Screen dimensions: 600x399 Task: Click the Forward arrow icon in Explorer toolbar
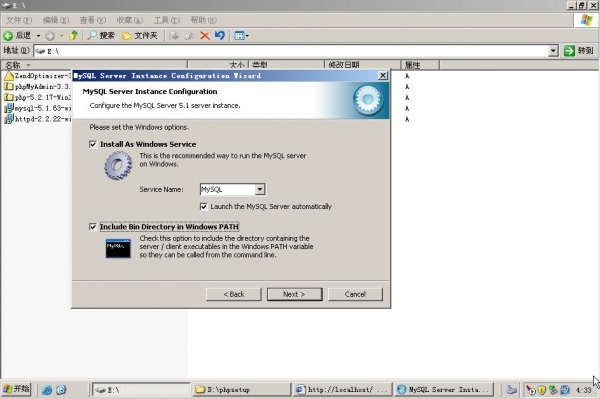(50, 36)
